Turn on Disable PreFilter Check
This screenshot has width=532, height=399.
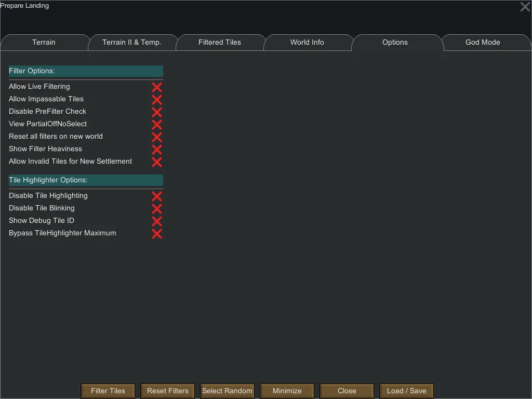[x=156, y=112]
